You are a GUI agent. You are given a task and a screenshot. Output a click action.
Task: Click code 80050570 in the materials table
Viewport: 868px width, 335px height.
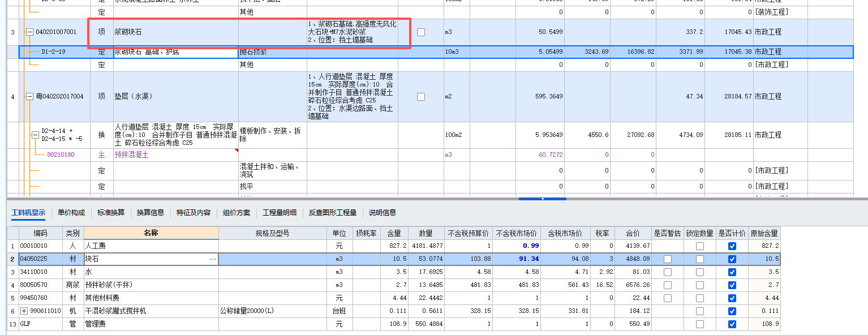34,285
